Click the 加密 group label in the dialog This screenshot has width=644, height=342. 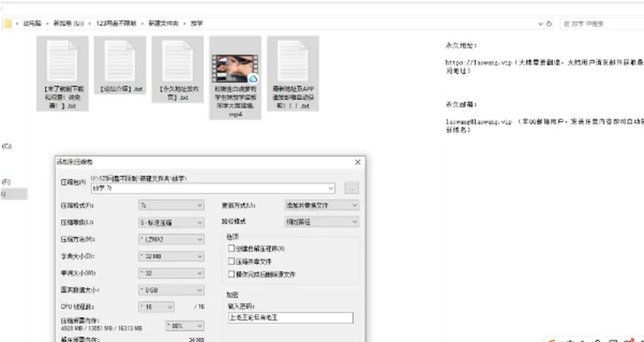tap(233, 295)
